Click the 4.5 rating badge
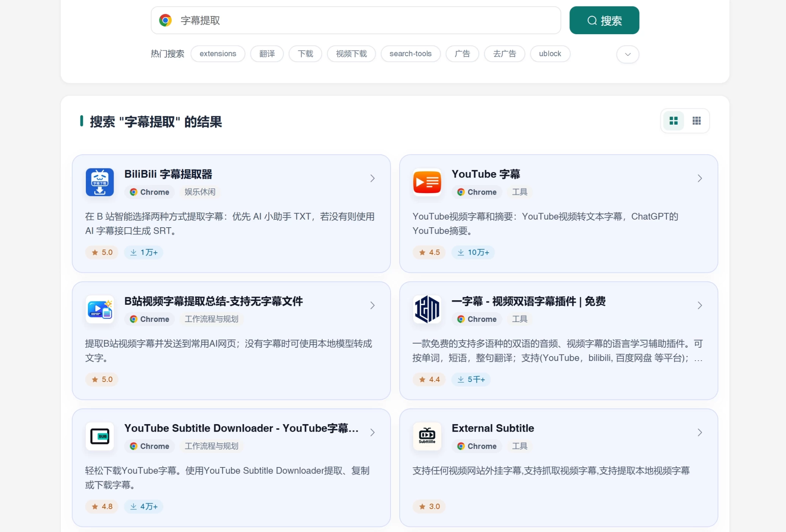This screenshot has height=532, width=786. pos(429,252)
